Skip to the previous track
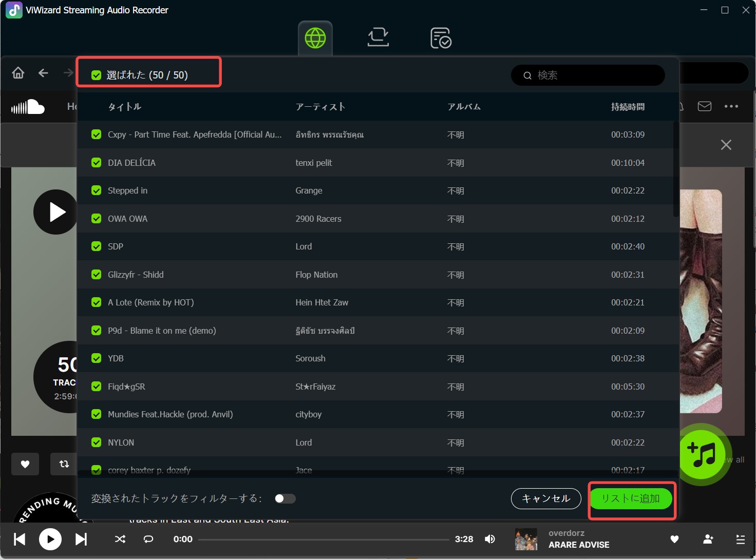This screenshot has height=559, width=756. click(x=20, y=539)
